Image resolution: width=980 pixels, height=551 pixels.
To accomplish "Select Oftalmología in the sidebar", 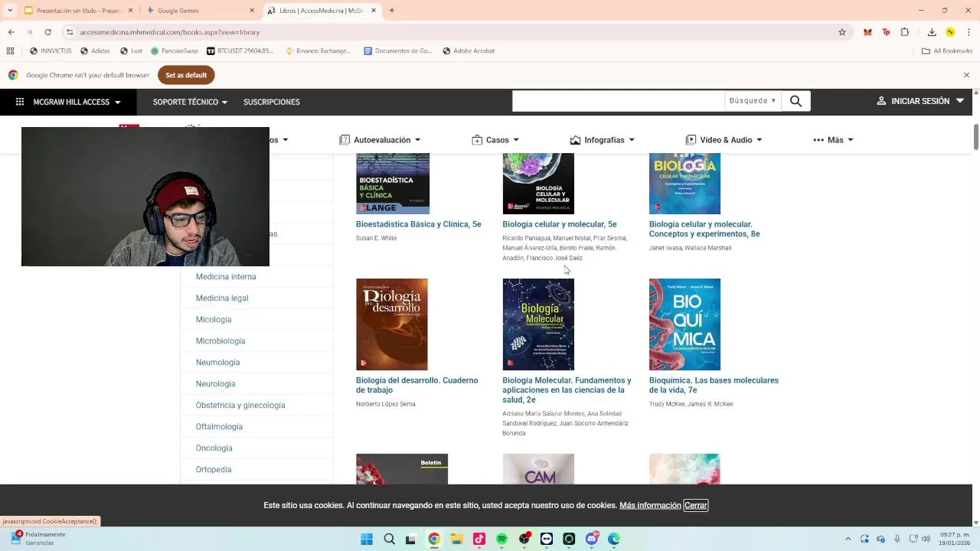I will [219, 426].
